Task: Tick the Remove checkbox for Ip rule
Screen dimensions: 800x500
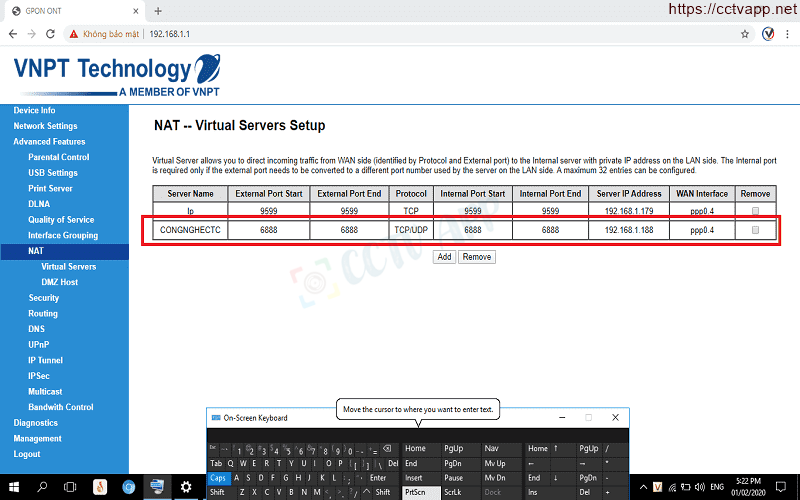Action: click(755, 211)
